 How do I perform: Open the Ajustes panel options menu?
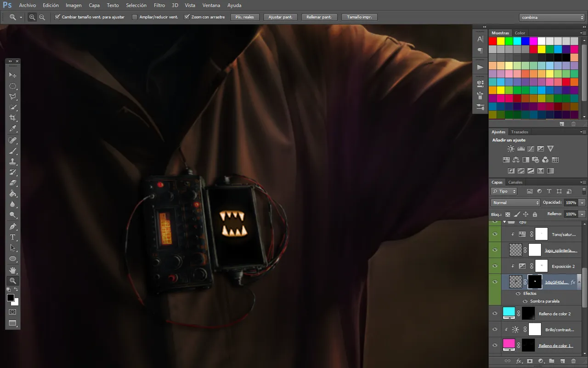click(584, 132)
